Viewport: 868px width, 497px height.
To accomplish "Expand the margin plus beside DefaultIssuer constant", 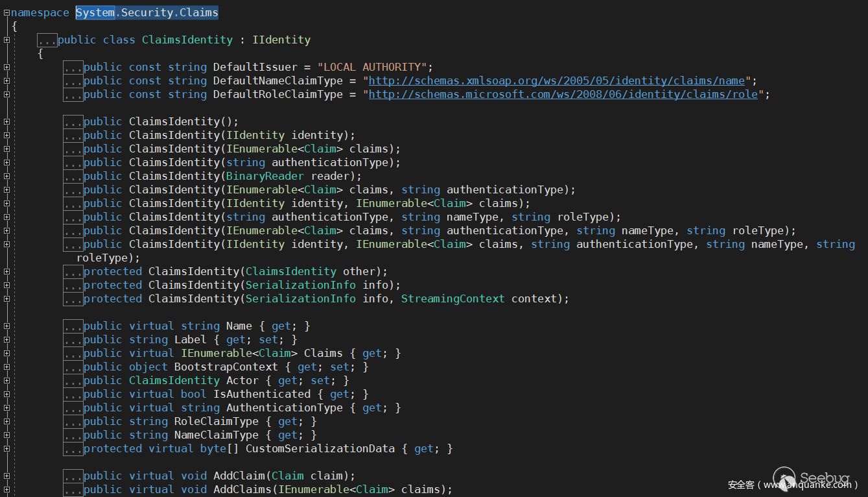I will [6, 67].
